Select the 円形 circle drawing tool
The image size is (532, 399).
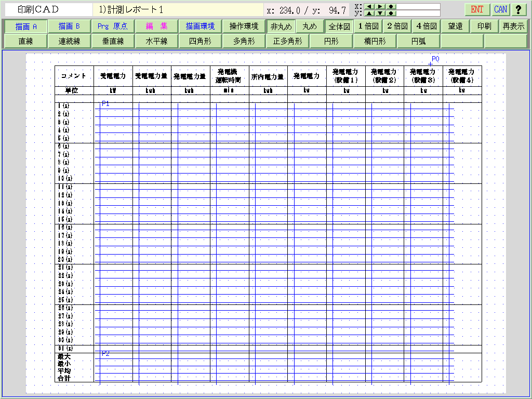tap(331, 41)
